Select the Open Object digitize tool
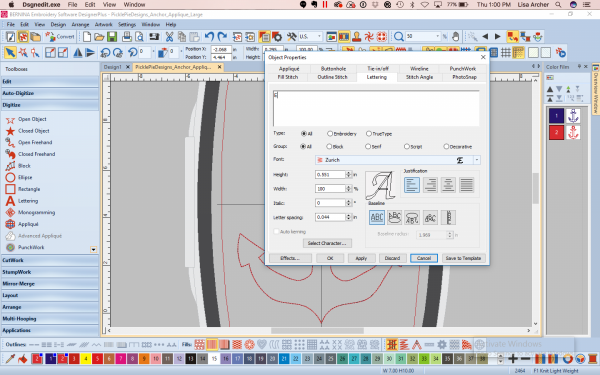 (26, 119)
